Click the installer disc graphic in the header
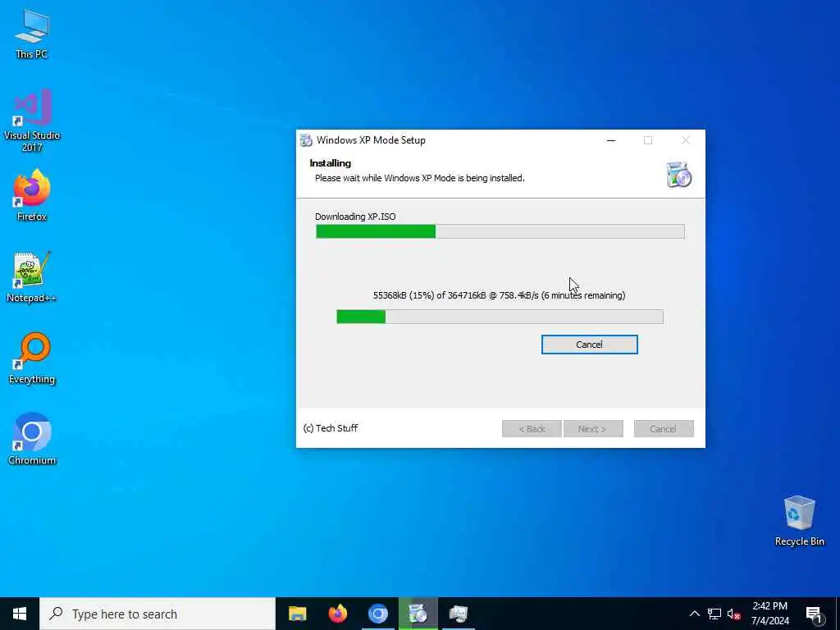 pyautogui.click(x=678, y=175)
